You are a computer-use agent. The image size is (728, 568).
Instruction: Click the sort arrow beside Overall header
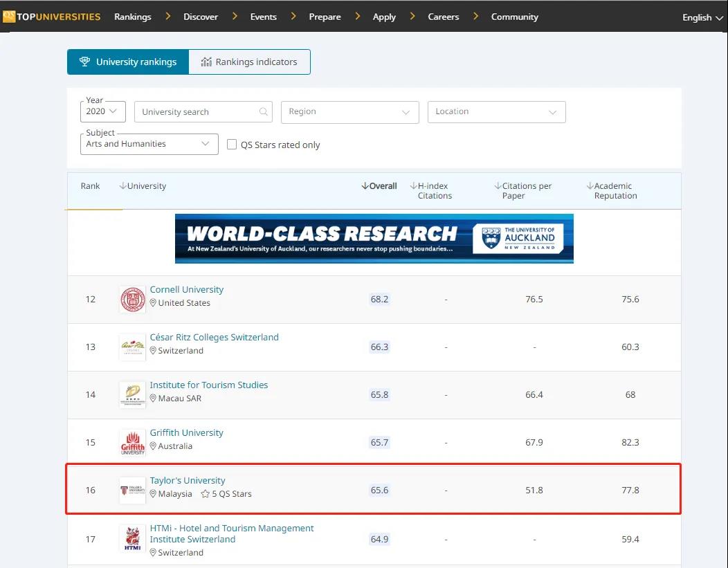[x=365, y=185]
